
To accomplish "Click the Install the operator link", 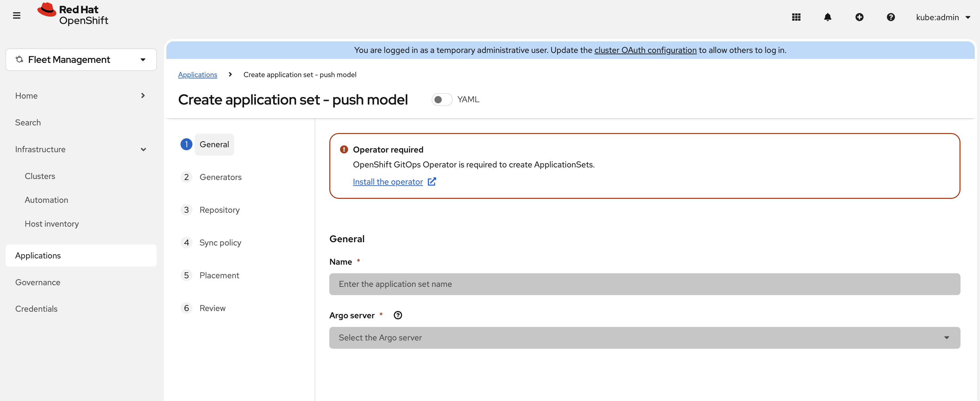I will [x=388, y=182].
